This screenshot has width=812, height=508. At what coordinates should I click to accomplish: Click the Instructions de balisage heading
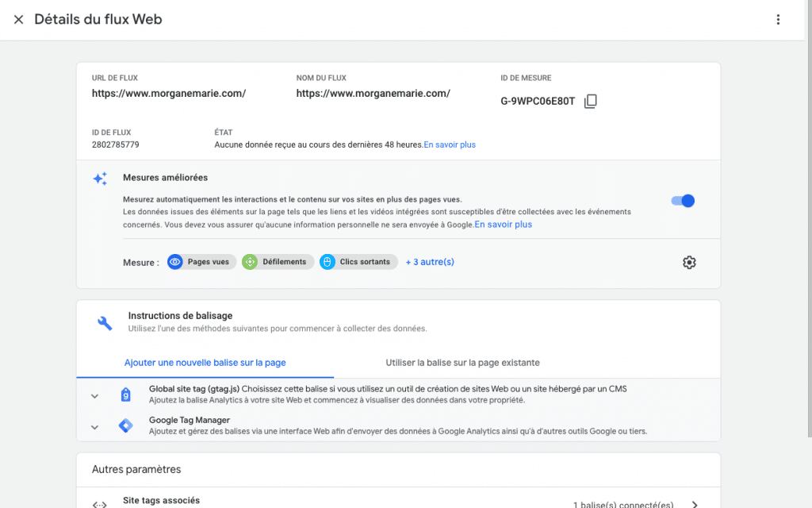(x=180, y=316)
